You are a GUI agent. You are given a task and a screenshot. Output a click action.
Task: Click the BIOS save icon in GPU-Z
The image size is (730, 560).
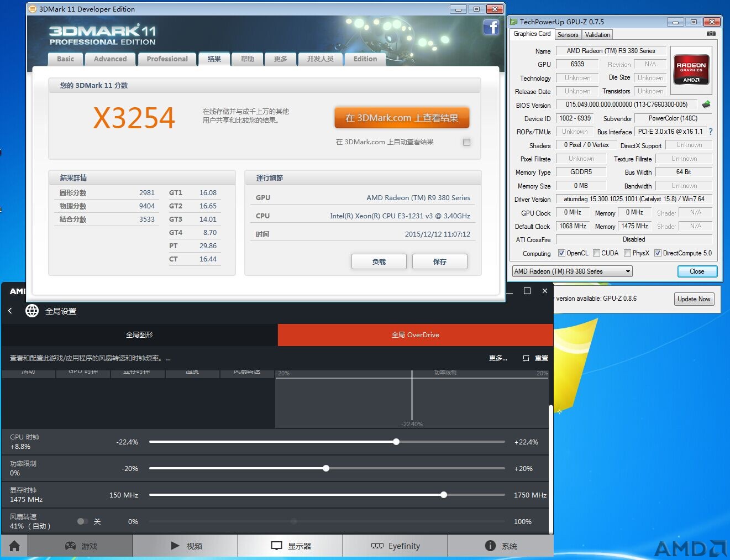[x=706, y=104]
